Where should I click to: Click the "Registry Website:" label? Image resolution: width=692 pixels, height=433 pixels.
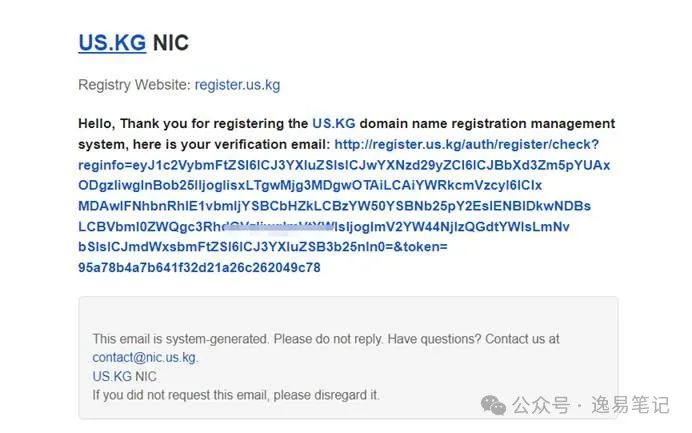click(x=134, y=84)
